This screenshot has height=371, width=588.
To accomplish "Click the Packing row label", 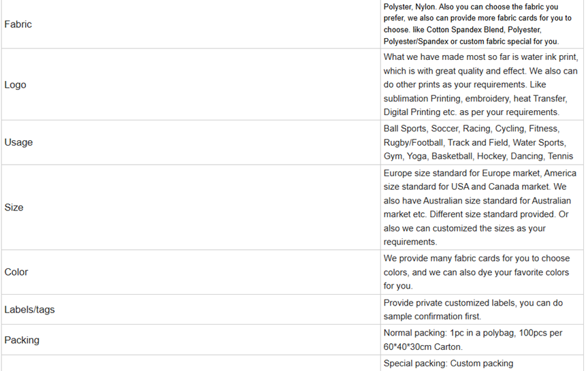I will [x=22, y=340].
